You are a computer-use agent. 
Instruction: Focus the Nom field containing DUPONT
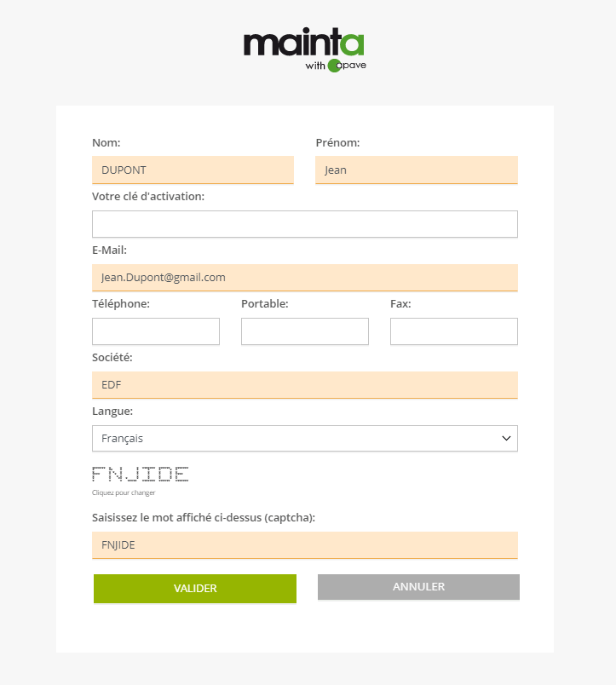[x=193, y=170]
